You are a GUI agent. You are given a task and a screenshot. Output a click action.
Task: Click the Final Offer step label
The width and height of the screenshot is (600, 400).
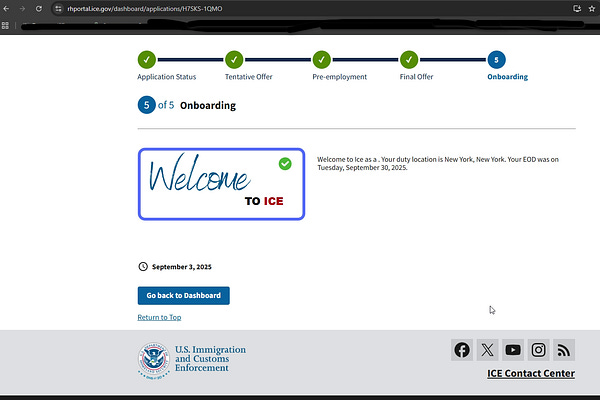point(416,77)
